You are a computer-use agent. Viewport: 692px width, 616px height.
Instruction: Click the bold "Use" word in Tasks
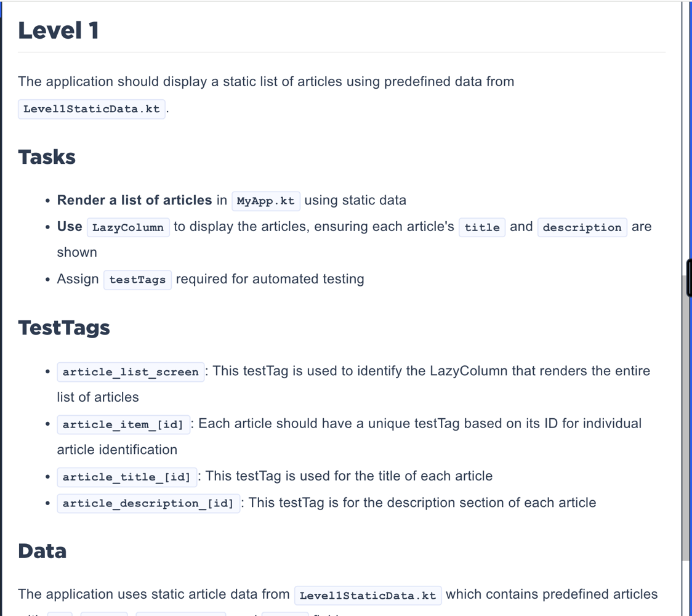tap(70, 227)
